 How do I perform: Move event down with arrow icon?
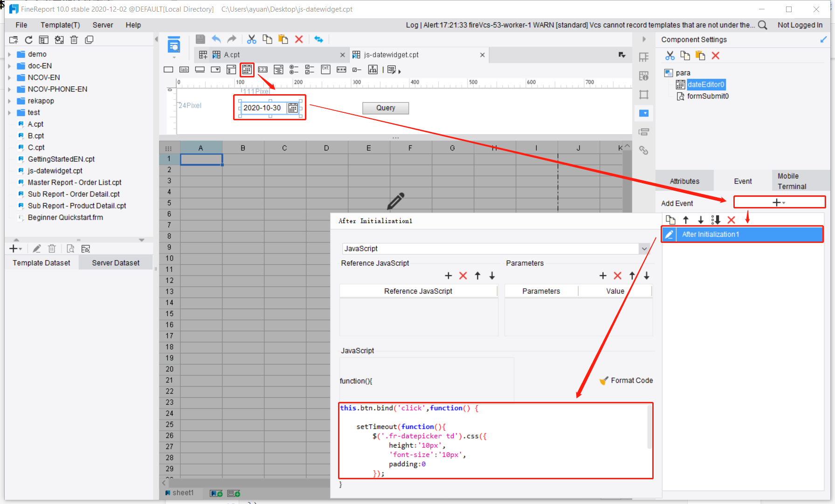click(x=701, y=220)
